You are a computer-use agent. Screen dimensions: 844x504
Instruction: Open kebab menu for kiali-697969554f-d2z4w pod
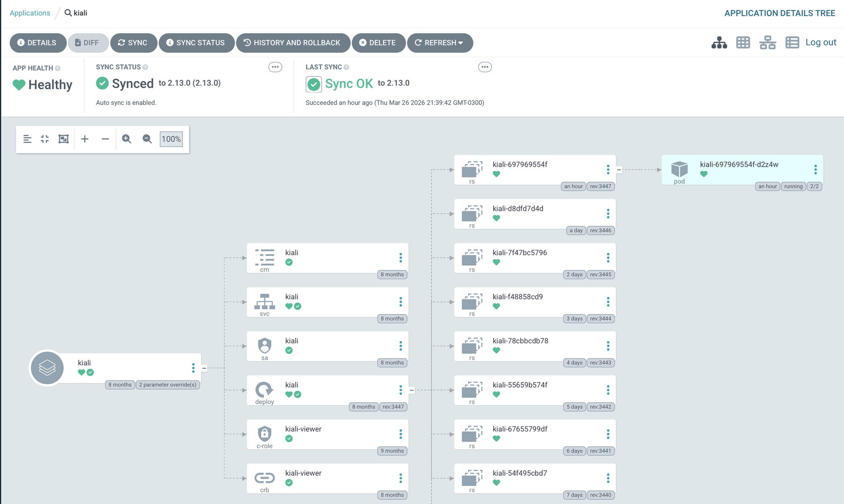pyautogui.click(x=815, y=170)
